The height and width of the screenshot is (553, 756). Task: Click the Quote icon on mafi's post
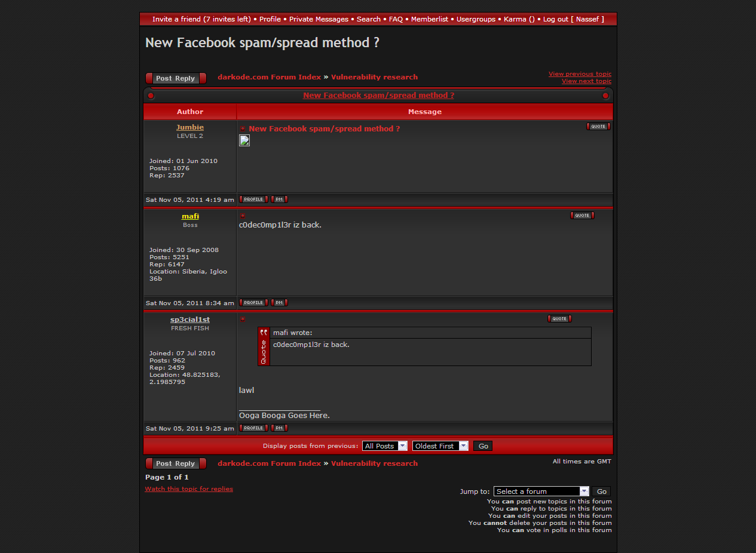(x=582, y=216)
